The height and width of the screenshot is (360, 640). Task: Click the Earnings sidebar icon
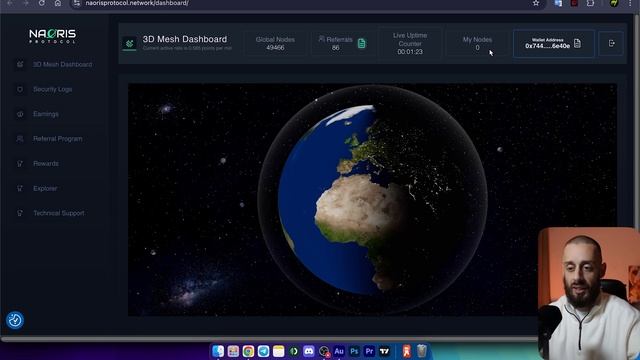[20, 114]
